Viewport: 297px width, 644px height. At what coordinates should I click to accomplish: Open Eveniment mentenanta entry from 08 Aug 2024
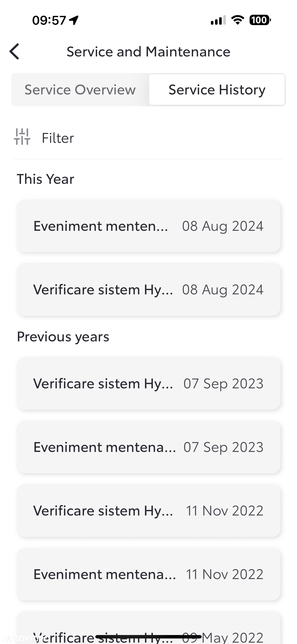pos(148,226)
